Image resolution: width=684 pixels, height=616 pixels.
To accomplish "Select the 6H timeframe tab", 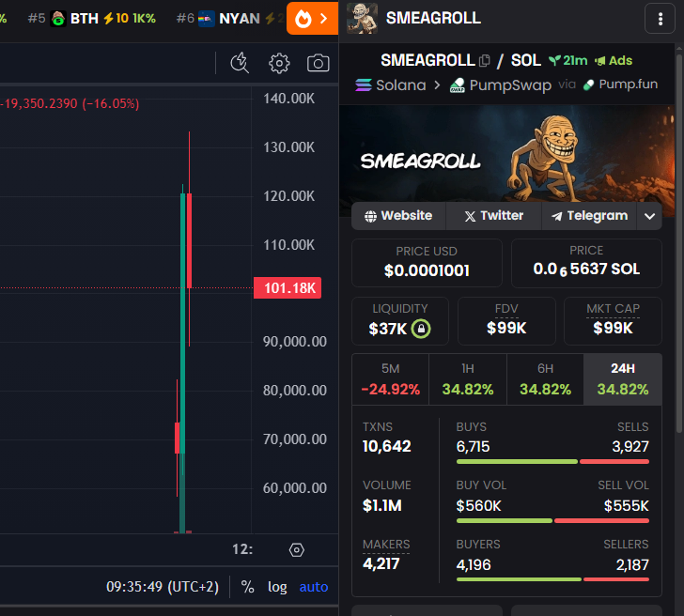I will coord(545,379).
